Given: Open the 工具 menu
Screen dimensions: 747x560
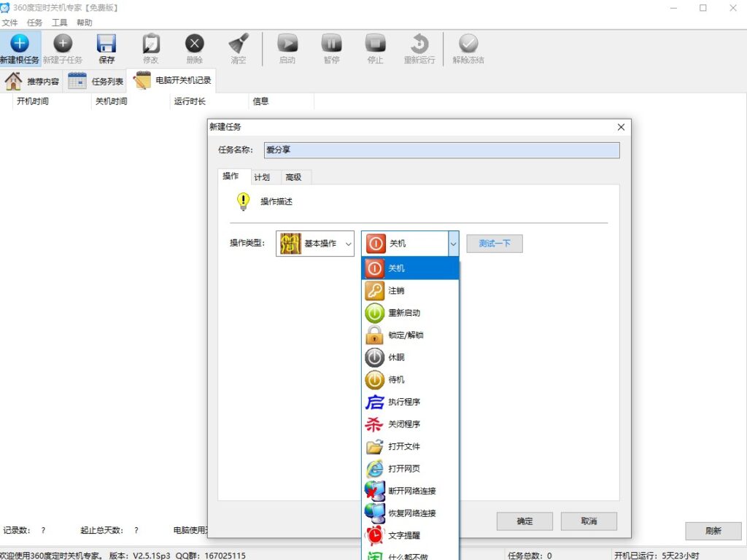Looking at the screenshot, I should coord(59,23).
